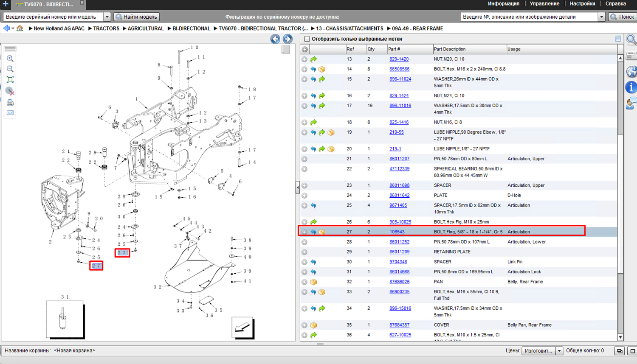The width and height of the screenshot is (637, 364).
Task: Click the green arrow icon for bolt 905-10025
Action: (313, 222)
